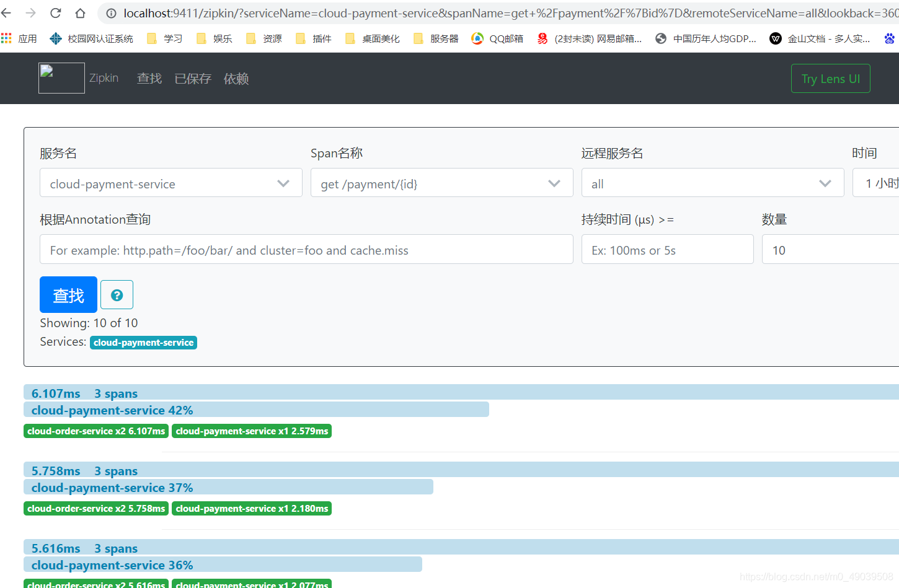
Task: Click cloud-order-service x2 5.758ms tag
Action: click(x=96, y=509)
